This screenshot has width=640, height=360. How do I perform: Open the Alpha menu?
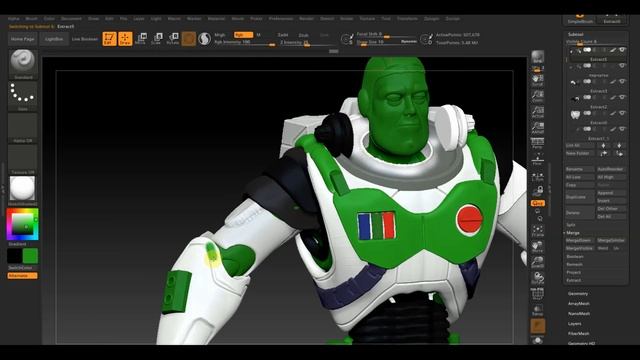[x=13, y=19]
